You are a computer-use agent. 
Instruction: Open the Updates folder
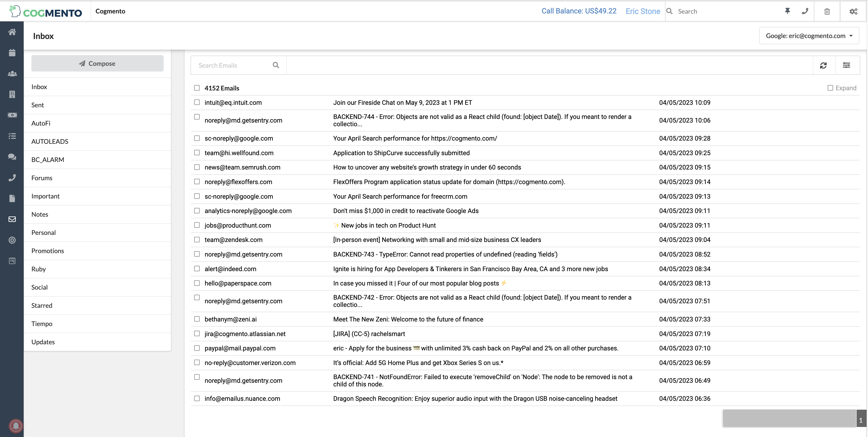pyautogui.click(x=97, y=342)
